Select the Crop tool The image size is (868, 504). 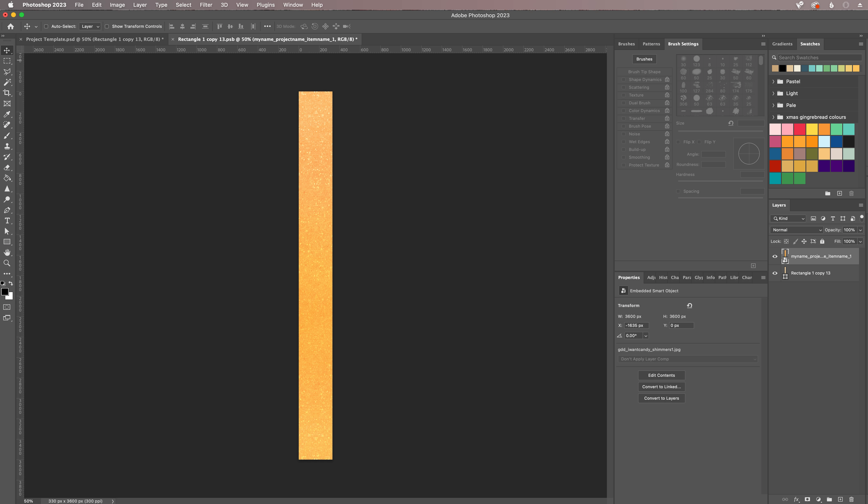pos(7,93)
